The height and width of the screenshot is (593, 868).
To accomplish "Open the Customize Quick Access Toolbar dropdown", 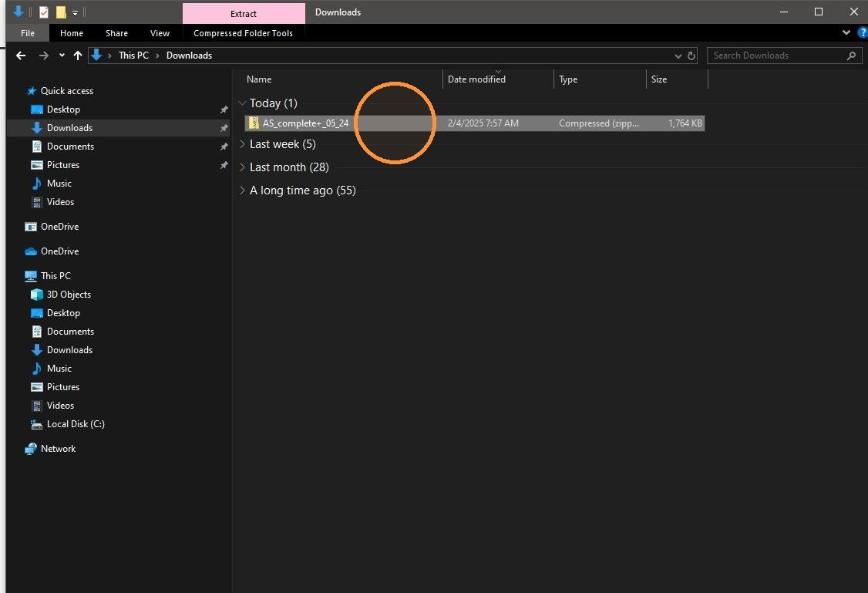I will (x=76, y=12).
